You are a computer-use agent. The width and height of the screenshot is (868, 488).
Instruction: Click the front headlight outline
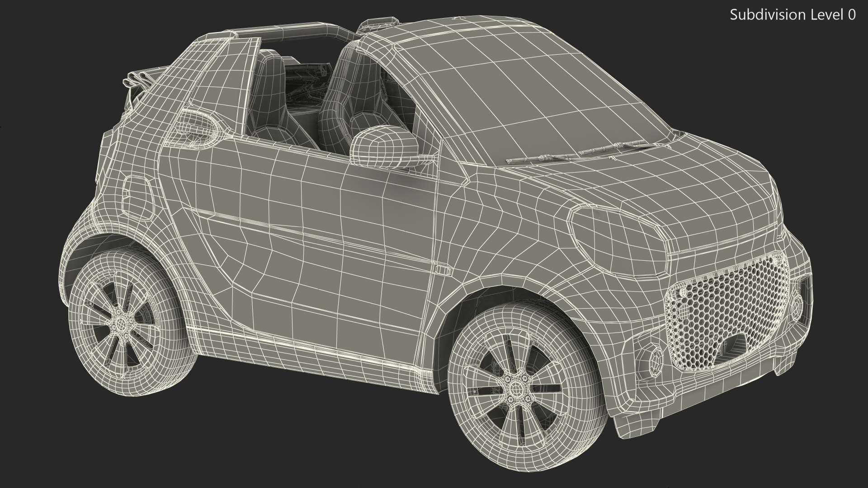click(x=619, y=239)
